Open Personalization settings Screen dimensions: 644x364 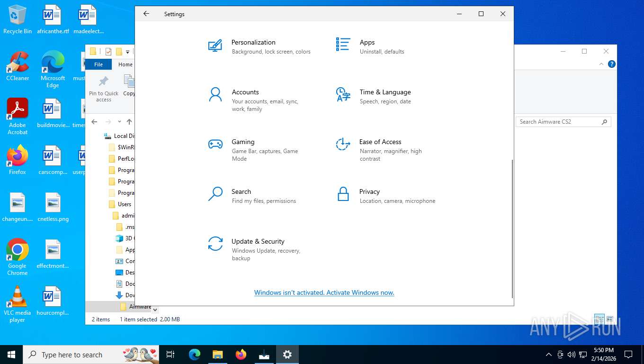[259, 46]
